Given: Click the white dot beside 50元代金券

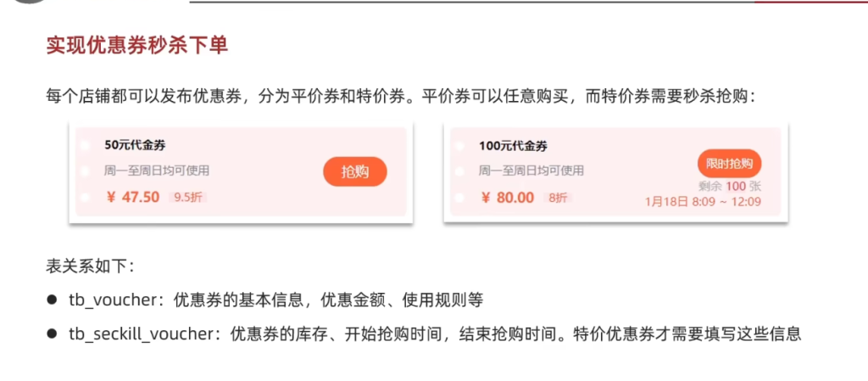Looking at the screenshot, I should pos(85,145).
